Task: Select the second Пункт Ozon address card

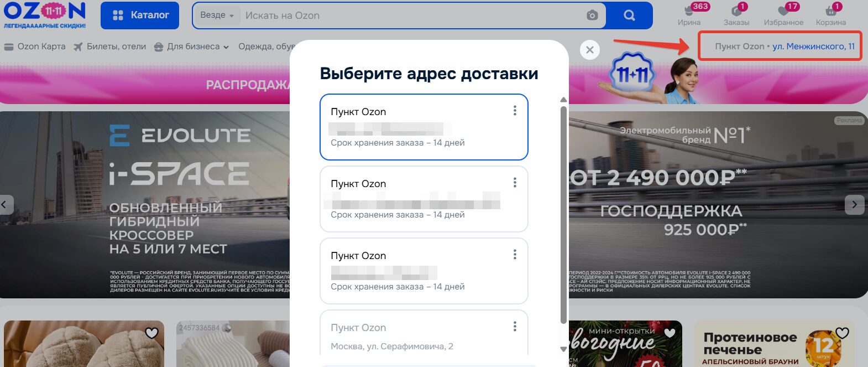Action: (424, 199)
